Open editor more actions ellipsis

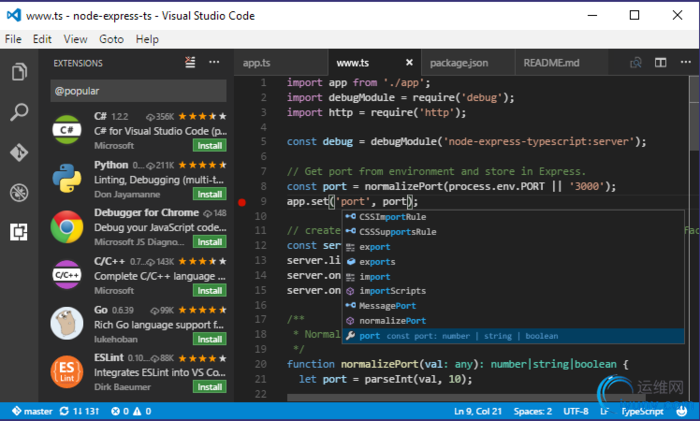pyautogui.click(x=686, y=63)
